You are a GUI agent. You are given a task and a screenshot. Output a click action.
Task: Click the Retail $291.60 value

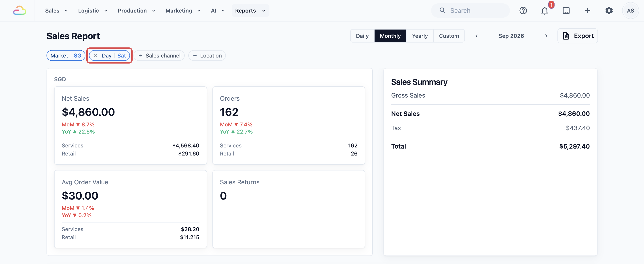(x=189, y=153)
